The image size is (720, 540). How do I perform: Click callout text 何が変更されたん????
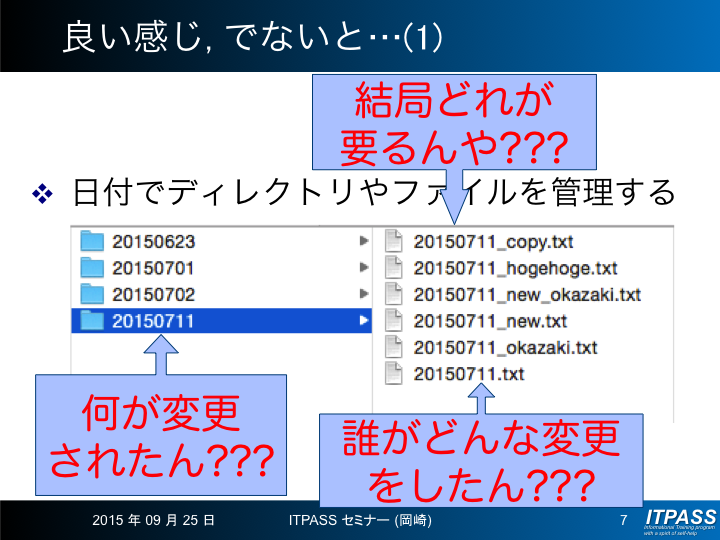tap(161, 436)
